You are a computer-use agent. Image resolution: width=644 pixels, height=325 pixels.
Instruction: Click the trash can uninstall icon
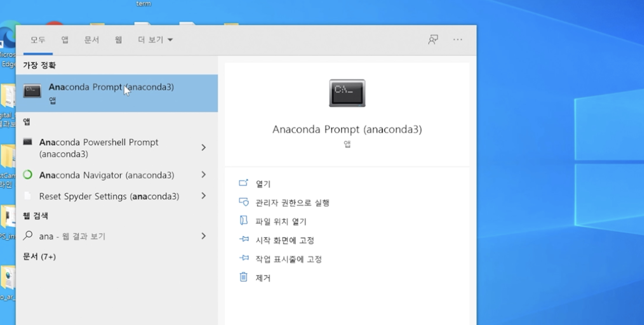pos(243,277)
